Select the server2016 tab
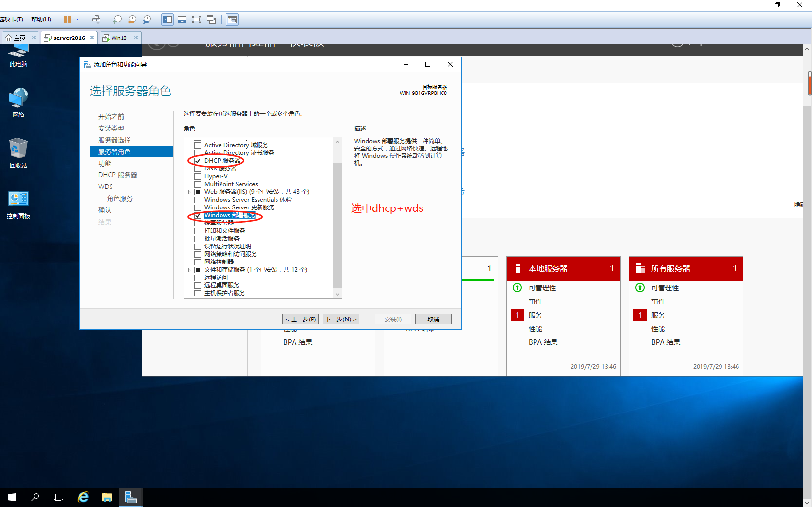Screen dimensions: 812x507 (69, 38)
